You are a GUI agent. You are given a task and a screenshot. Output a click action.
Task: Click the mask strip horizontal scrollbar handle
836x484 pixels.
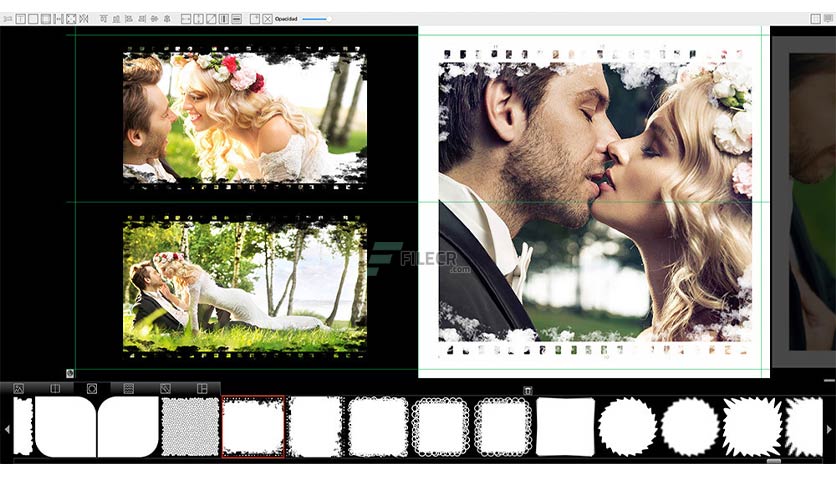point(774,461)
